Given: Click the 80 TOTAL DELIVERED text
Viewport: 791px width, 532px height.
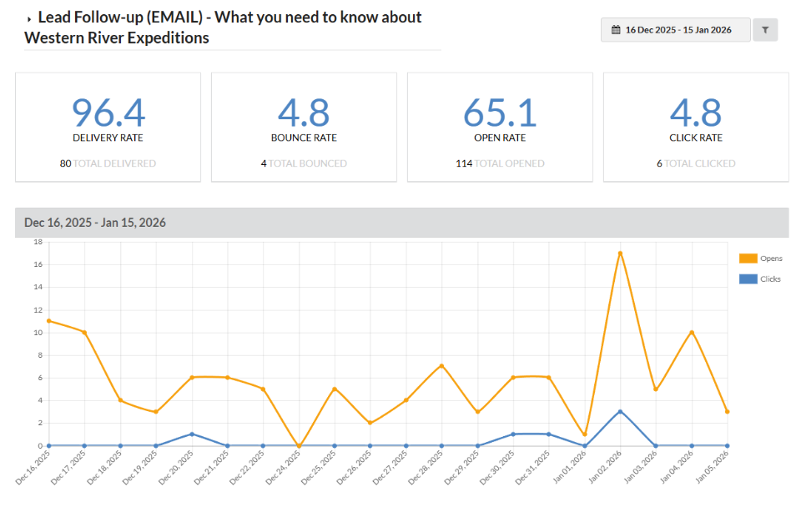Looking at the screenshot, I should click(108, 163).
